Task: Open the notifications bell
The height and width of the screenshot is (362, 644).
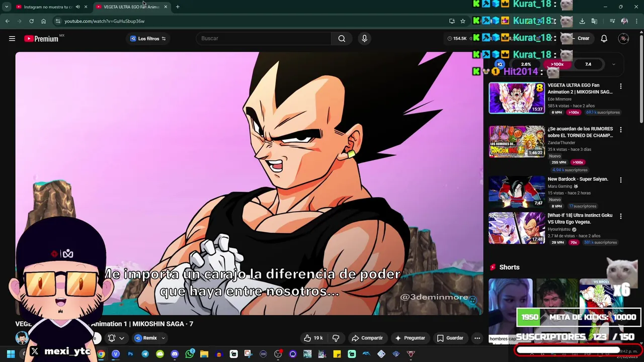Action: tap(604, 39)
